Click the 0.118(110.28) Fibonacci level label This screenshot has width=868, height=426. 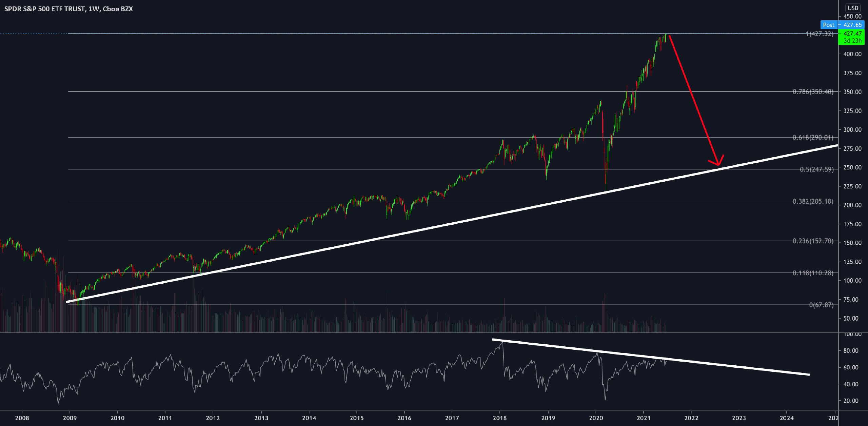813,273
